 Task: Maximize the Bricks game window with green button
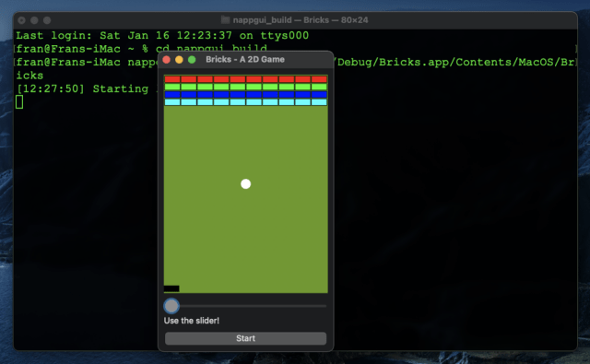pyautogui.click(x=192, y=60)
